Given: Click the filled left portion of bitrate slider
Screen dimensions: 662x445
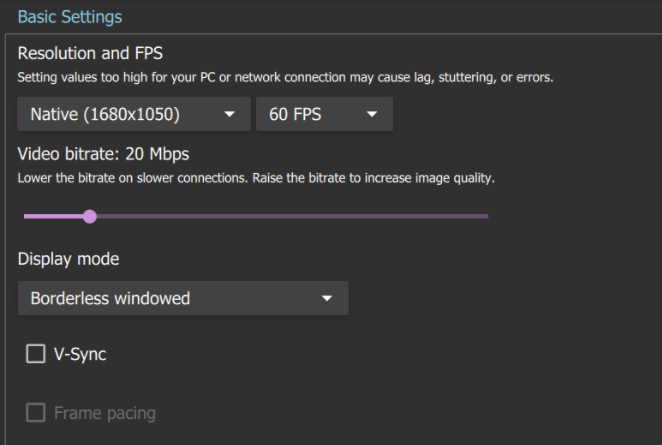Looking at the screenshot, I should tap(55, 215).
